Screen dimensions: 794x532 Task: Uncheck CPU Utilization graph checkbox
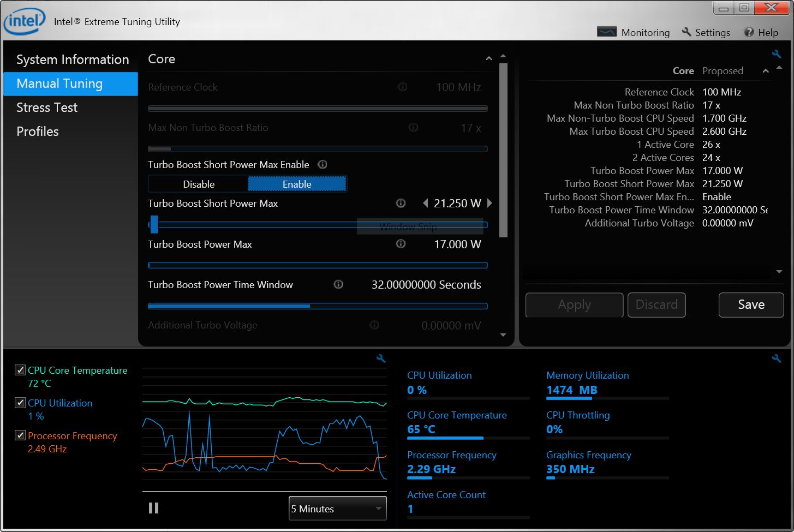[x=20, y=403]
